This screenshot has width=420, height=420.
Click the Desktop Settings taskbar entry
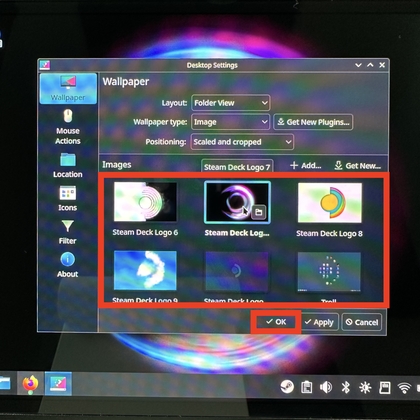point(58,384)
